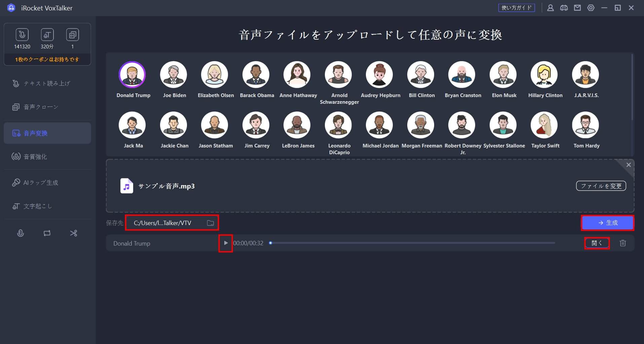
Task: Open the テキスト読み上げ menu item
Action: click(47, 83)
